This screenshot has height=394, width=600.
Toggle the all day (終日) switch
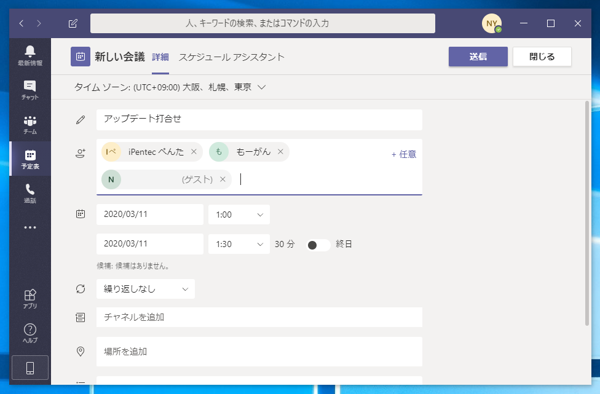pyautogui.click(x=318, y=245)
